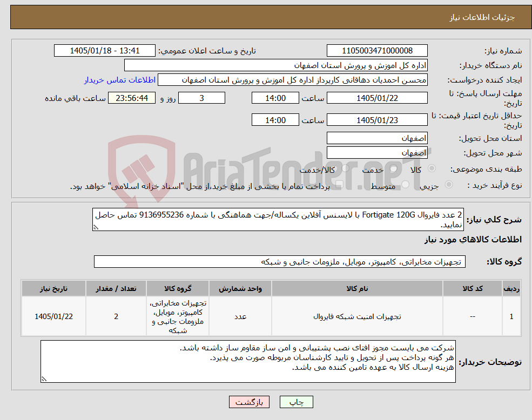Click the delivery province field اصفهان
Viewport: 532px width, 420px height.
(377, 138)
